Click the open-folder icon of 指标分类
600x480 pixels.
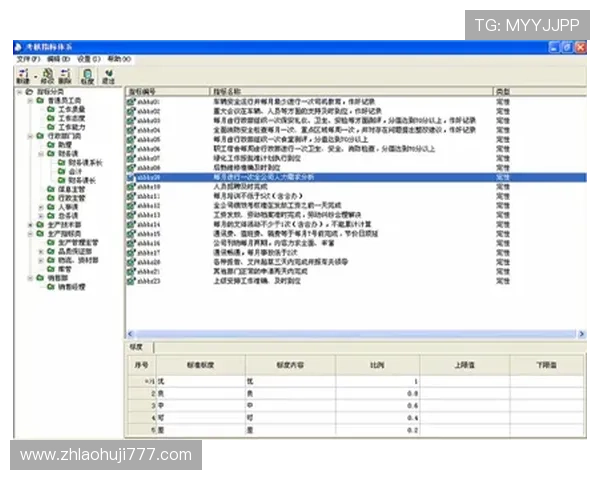click(x=29, y=92)
